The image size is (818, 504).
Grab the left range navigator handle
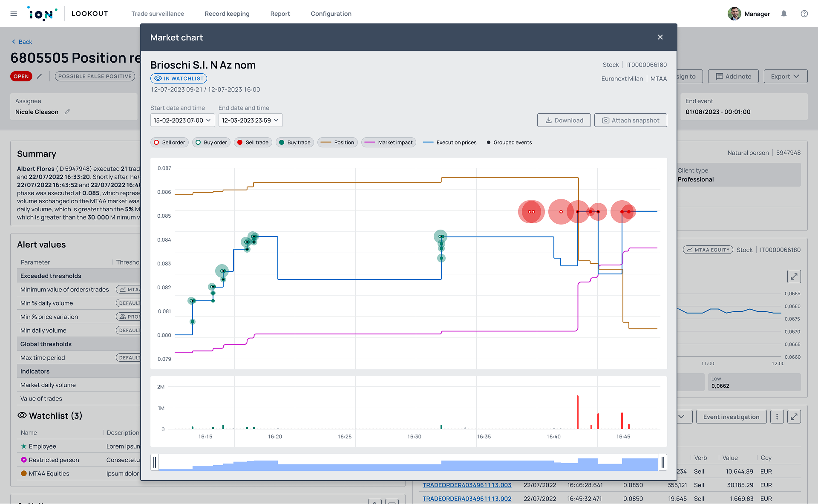(x=155, y=462)
